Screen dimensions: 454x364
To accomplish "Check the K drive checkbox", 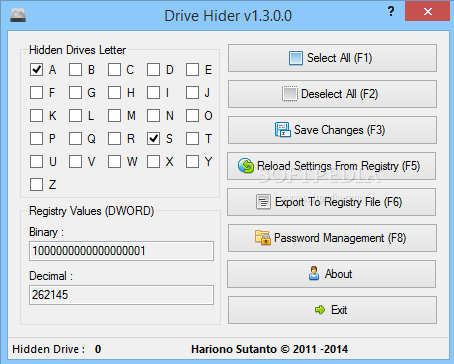I will point(36,115).
